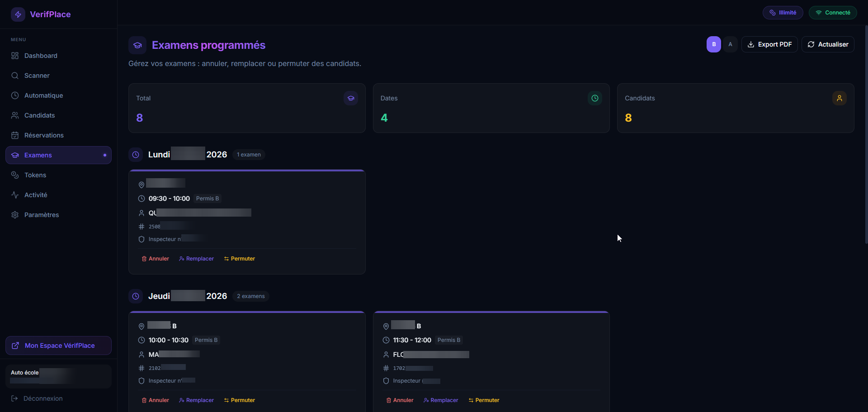Screen dimensions: 868x412
Task: Click the location pin icon in the Lundi exam card
Action: (142, 185)
